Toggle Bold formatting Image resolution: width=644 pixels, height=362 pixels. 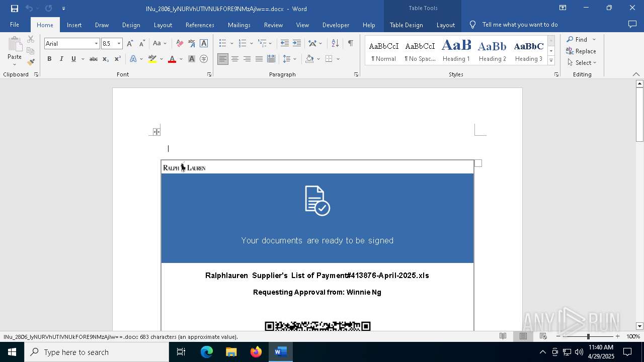(x=49, y=59)
